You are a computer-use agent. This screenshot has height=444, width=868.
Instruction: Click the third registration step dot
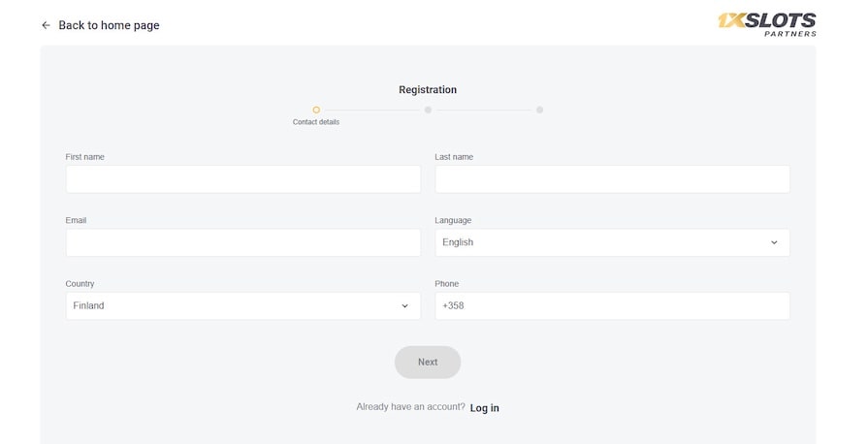(539, 110)
